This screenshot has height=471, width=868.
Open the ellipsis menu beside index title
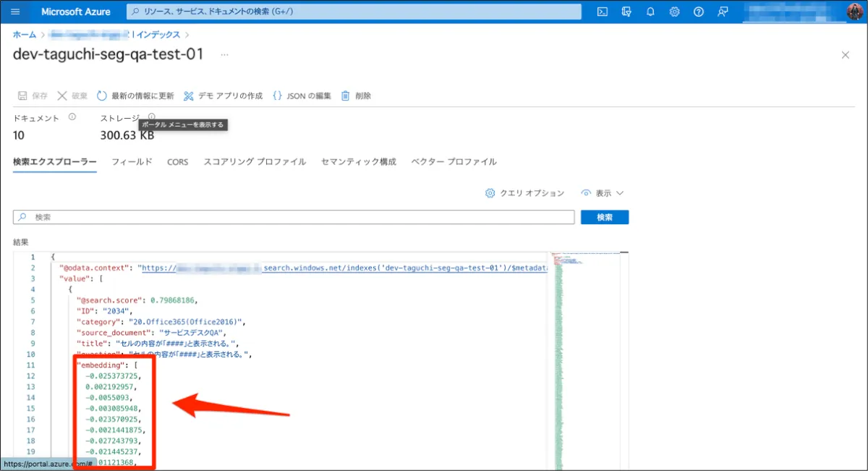(x=224, y=55)
